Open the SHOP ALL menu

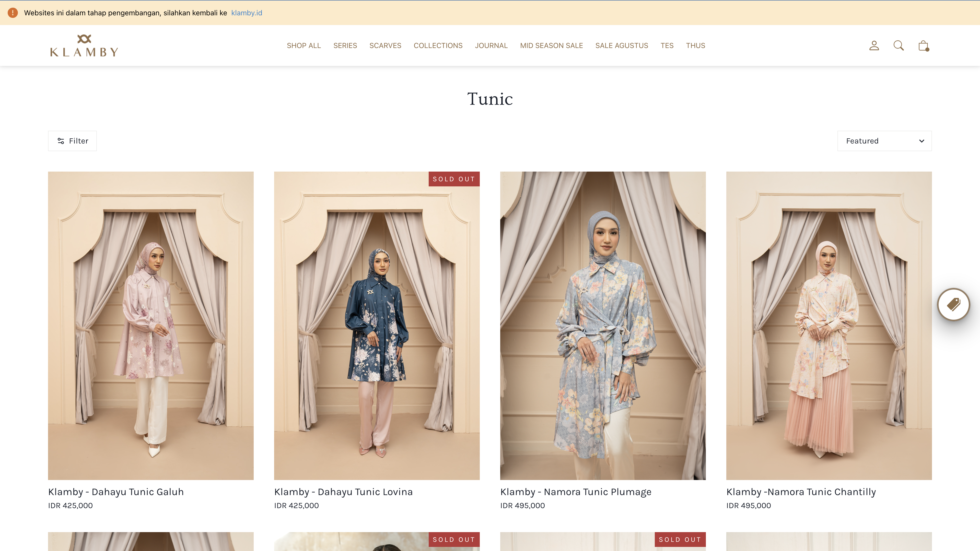tap(304, 46)
